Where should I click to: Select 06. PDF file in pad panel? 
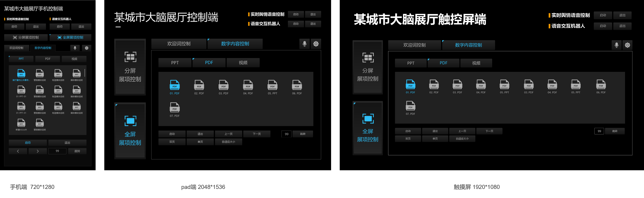click(297, 87)
